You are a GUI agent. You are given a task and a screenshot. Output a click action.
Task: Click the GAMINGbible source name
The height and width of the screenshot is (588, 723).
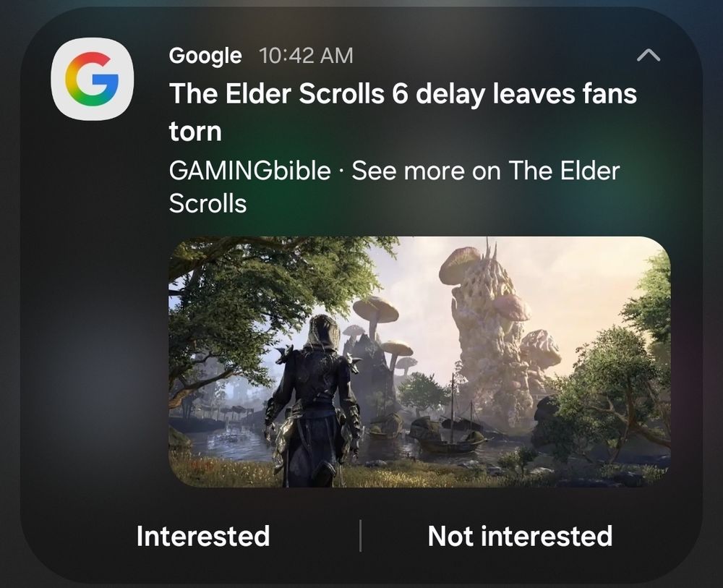[249, 170]
